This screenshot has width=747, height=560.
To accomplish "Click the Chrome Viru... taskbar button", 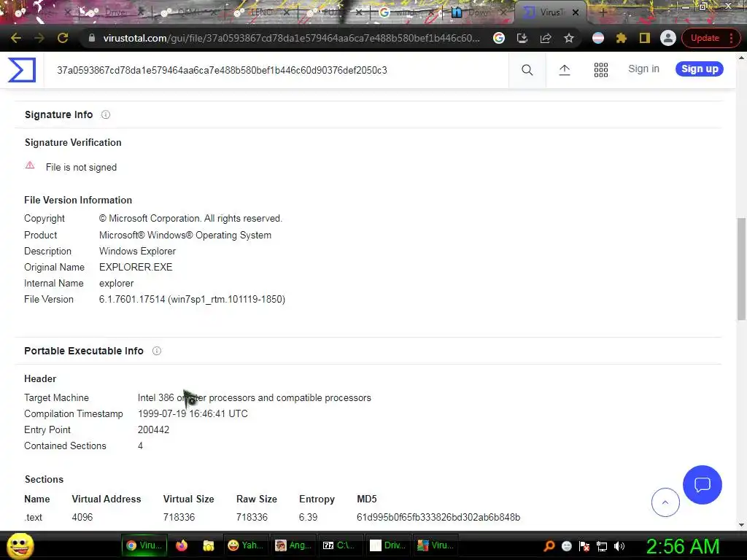I will (x=144, y=545).
